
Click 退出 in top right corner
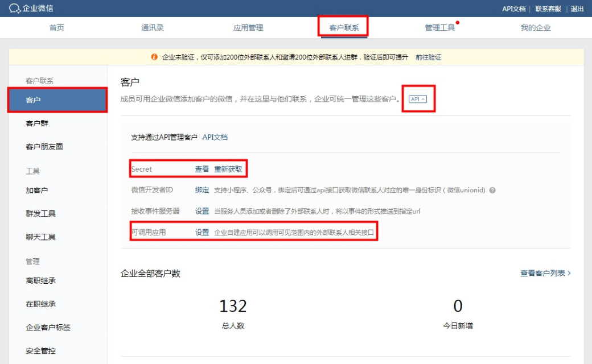coord(577,9)
